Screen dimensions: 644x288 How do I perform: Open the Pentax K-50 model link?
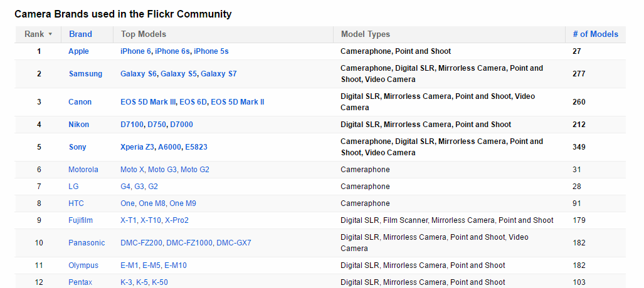click(160, 282)
